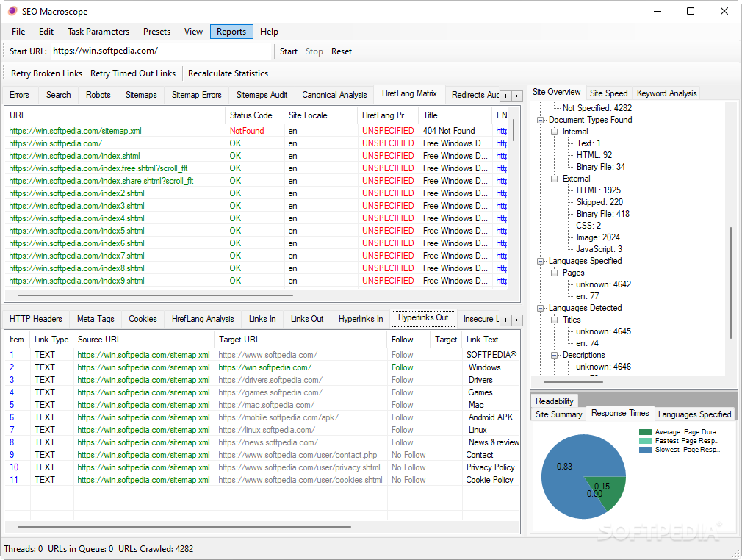Image resolution: width=742 pixels, height=560 pixels.
Task: Select the 'Image: 2024' tree item
Action: pos(598,237)
